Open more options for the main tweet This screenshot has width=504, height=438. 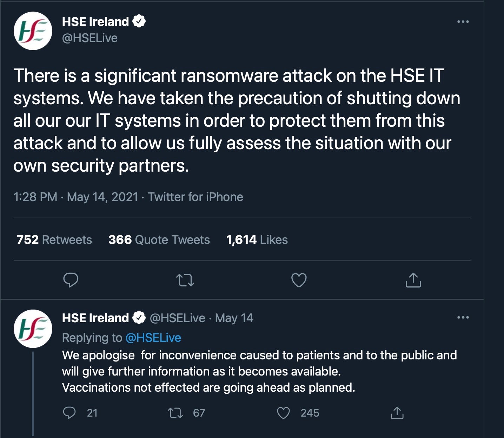pyautogui.click(x=463, y=22)
